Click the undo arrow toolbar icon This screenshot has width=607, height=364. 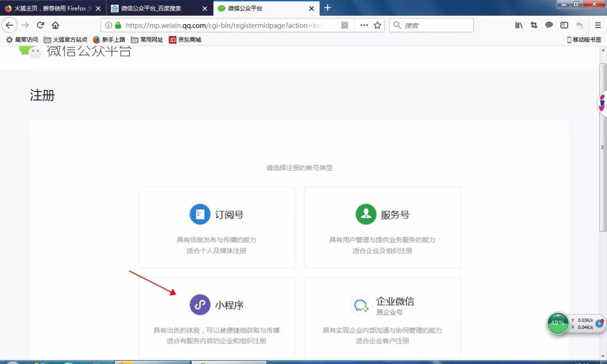tap(579, 25)
